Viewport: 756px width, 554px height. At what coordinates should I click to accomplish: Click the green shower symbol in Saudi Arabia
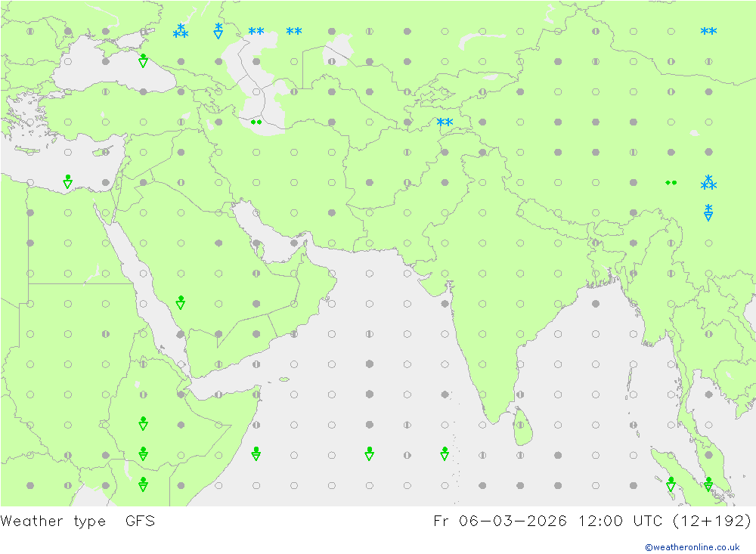(181, 302)
